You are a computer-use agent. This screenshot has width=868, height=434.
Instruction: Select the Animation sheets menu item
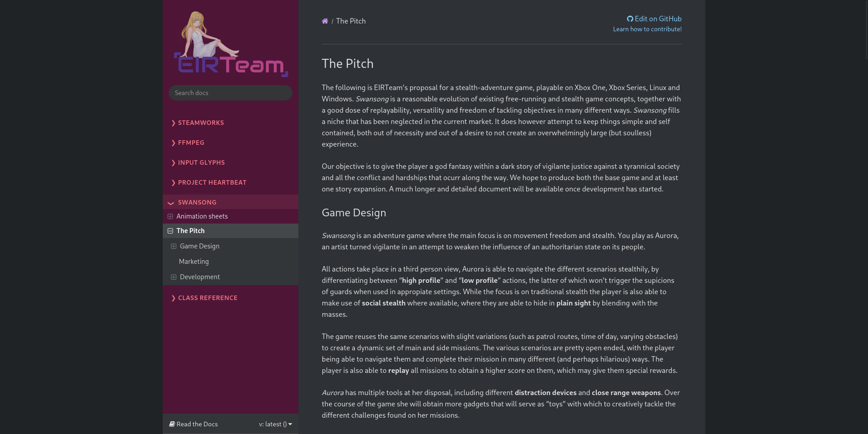[202, 216]
